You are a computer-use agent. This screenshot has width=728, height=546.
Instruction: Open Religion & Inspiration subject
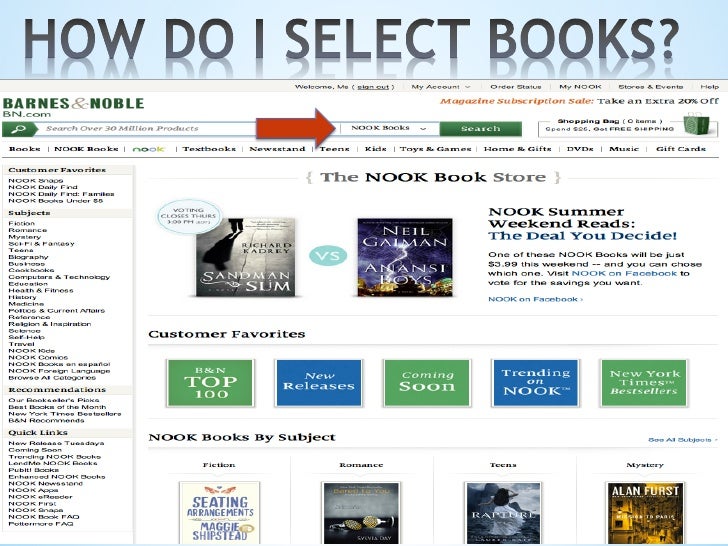click(50, 324)
